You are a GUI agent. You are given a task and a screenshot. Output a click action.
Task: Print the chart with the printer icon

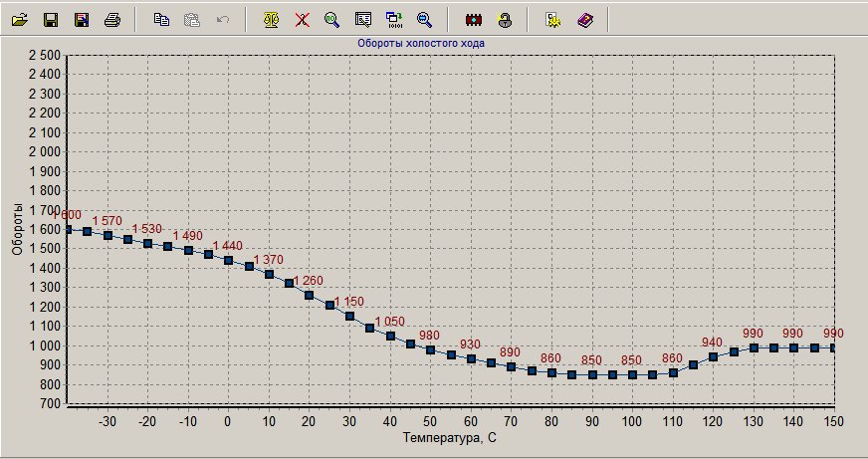coord(112,19)
